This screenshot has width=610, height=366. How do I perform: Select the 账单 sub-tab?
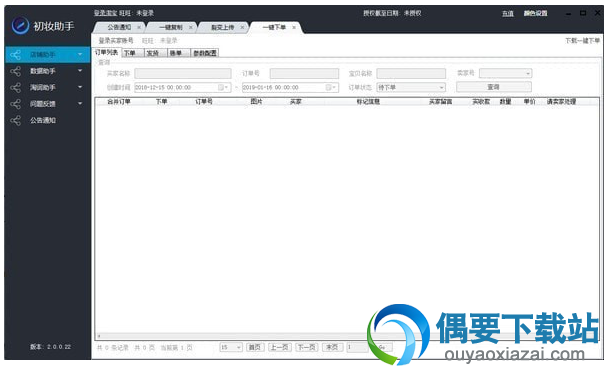tap(179, 53)
